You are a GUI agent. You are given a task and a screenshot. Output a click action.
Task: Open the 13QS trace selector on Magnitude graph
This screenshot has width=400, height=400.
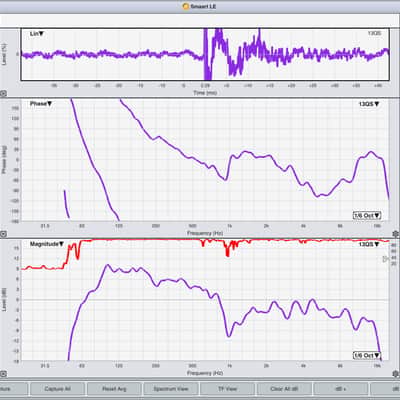click(x=369, y=244)
